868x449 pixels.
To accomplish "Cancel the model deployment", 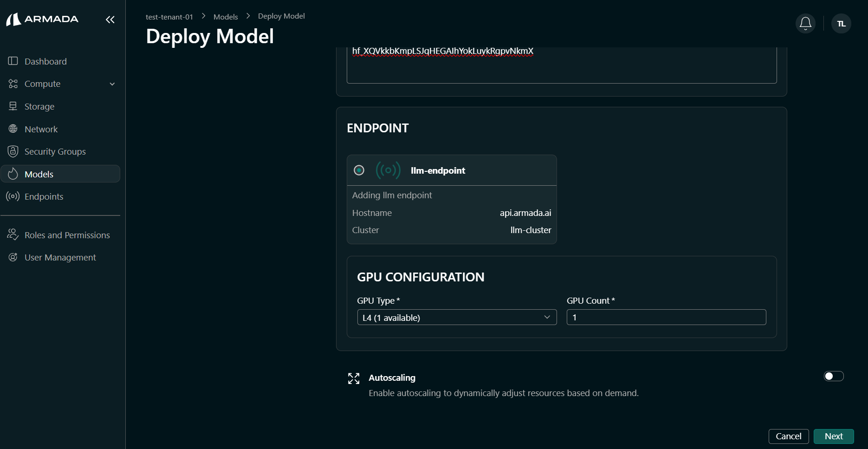I will tap(788, 436).
